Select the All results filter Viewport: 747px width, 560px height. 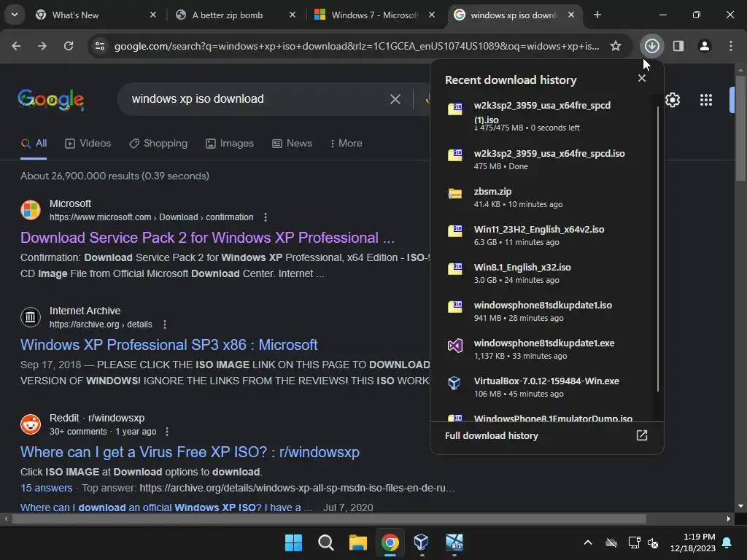(34, 144)
